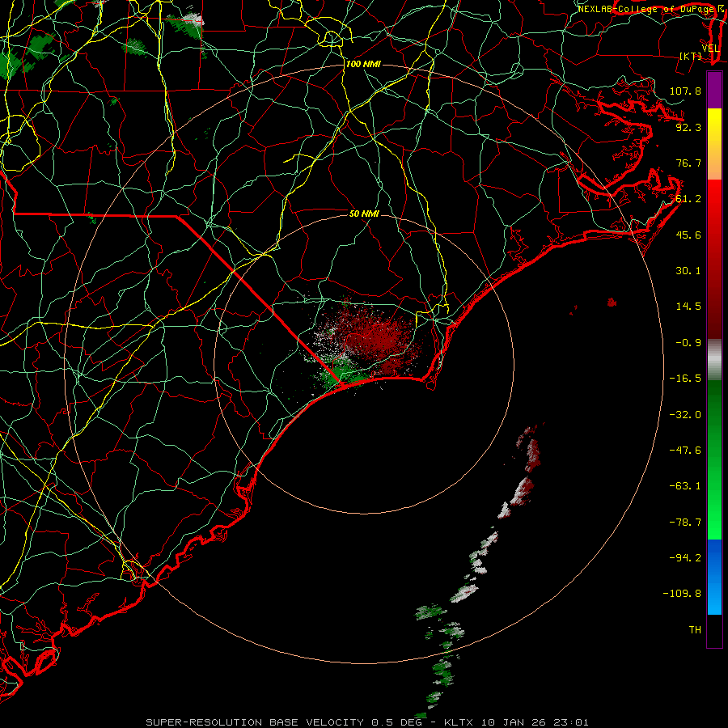Click the 92.3 value on velocity scale
The height and width of the screenshot is (728, 728).
[688, 127]
